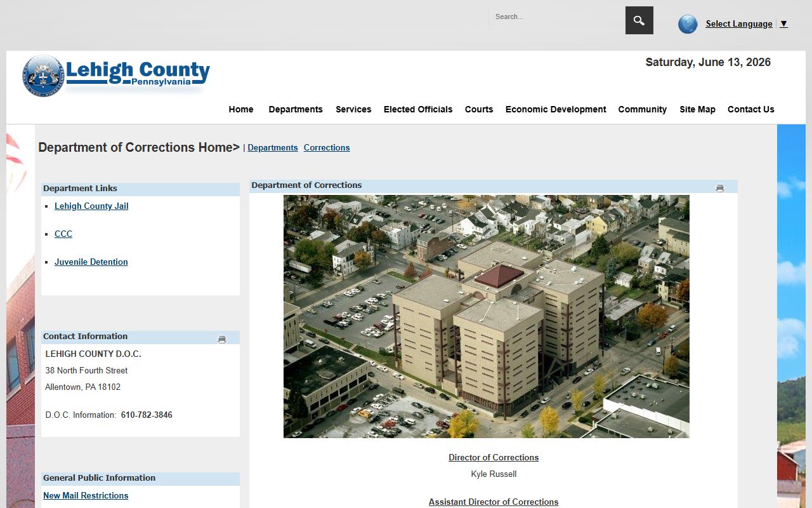Open the Site Map page
Image resolution: width=812 pixels, height=508 pixels.
(x=697, y=109)
